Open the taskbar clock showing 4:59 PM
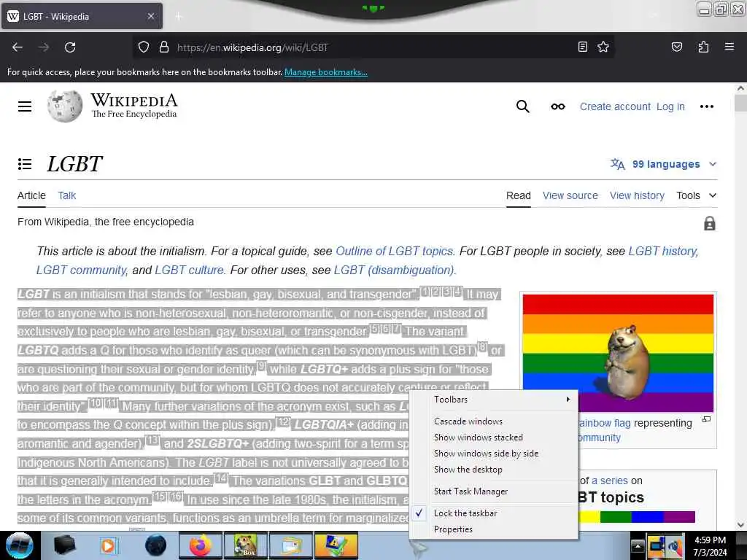The height and width of the screenshot is (560, 747). [x=710, y=545]
